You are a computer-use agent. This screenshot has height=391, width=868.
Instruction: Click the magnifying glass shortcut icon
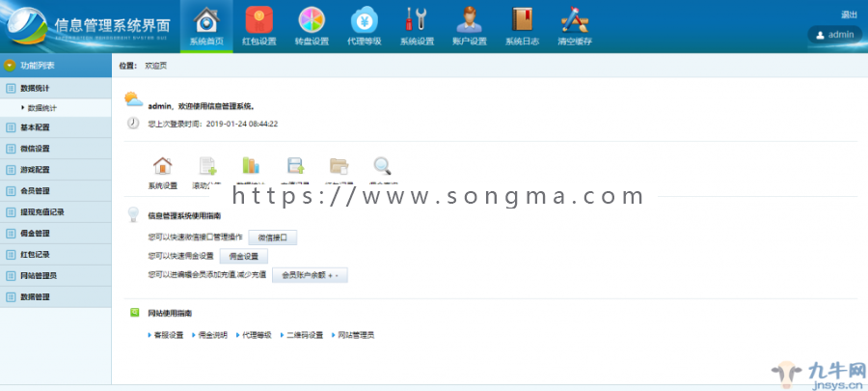pos(383,166)
